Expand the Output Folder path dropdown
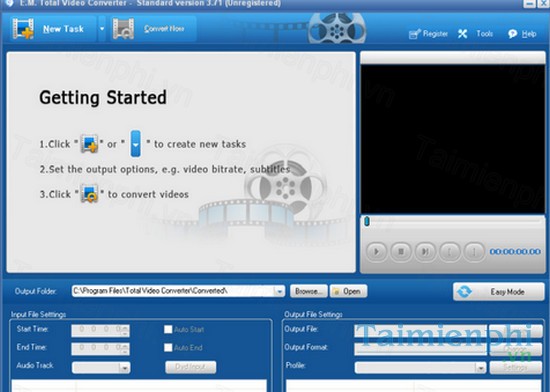The width and height of the screenshot is (550, 392). coord(280,291)
